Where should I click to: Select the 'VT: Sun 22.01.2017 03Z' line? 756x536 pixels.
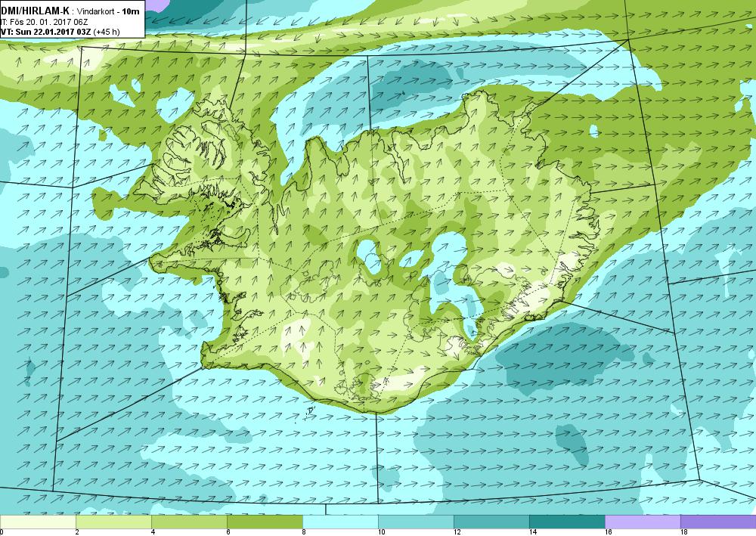click(46, 32)
